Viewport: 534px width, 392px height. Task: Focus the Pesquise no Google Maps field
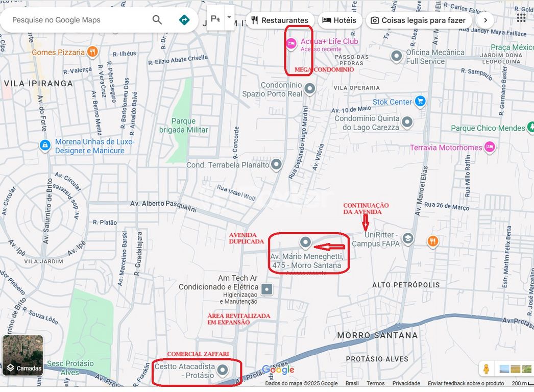click(77, 20)
